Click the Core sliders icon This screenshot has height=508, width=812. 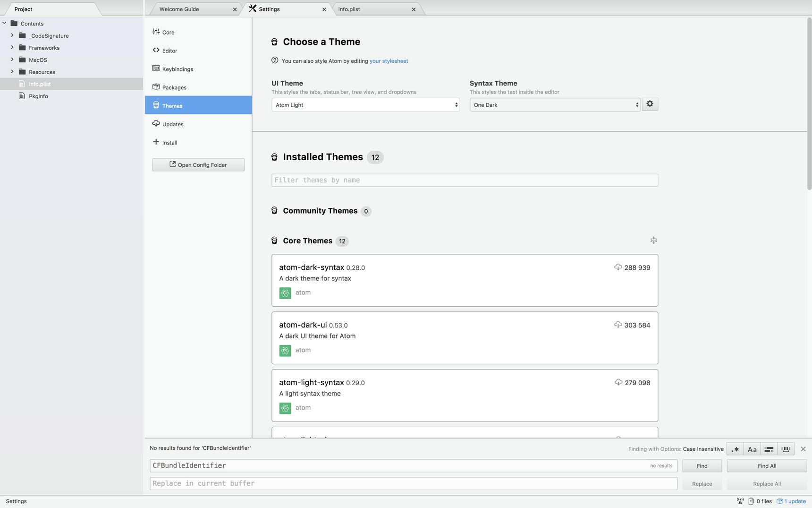(156, 31)
